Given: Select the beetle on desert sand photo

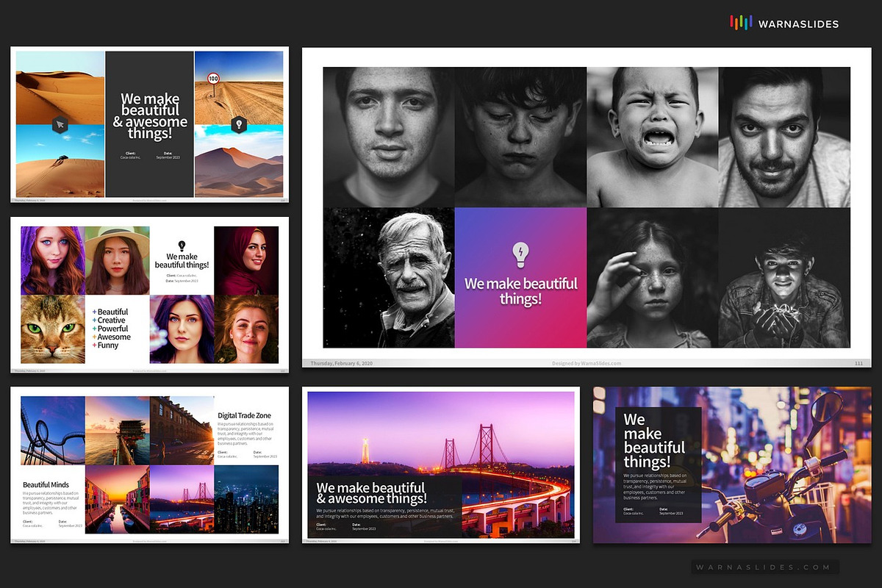Looking at the screenshot, I should pos(60,160).
